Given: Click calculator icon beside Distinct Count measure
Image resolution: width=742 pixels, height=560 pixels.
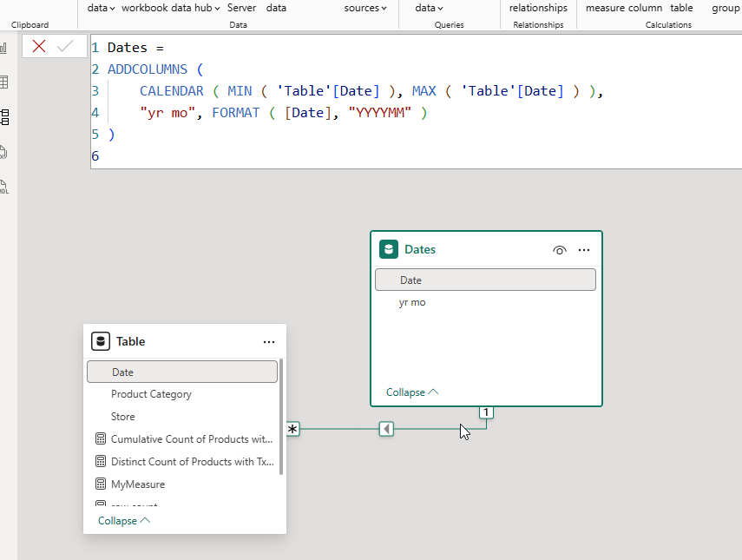Looking at the screenshot, I should pos(101,462).
